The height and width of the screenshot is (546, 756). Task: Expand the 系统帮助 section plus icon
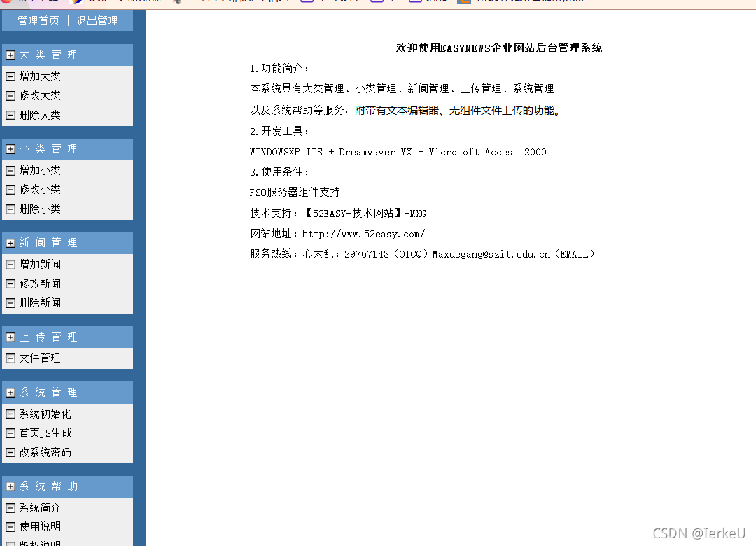tap(10, 486)
